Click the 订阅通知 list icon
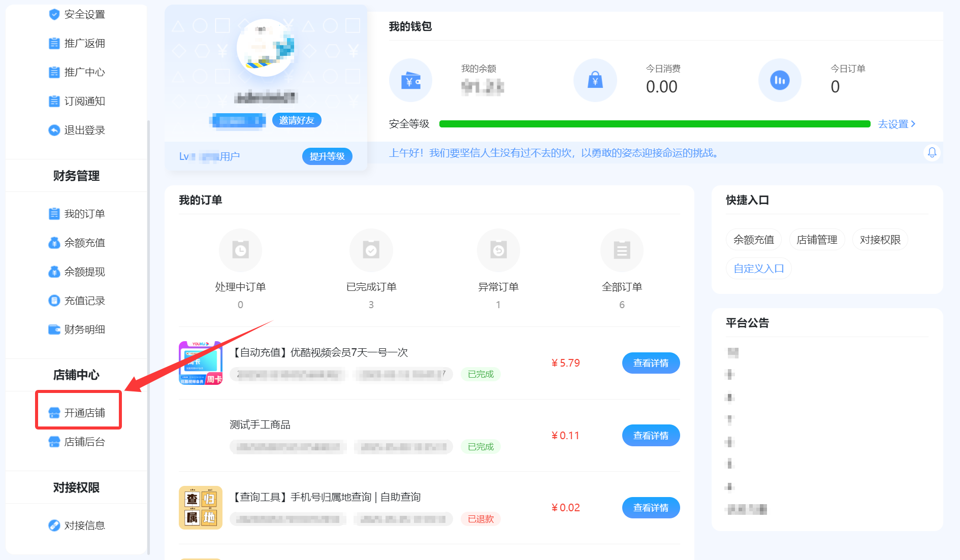Image resolution: width=960 pixels, height=560 pixels. pyautogui.click(x=54, y=101)
